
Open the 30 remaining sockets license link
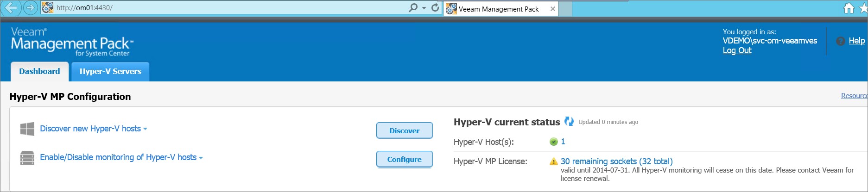point(616,161)
